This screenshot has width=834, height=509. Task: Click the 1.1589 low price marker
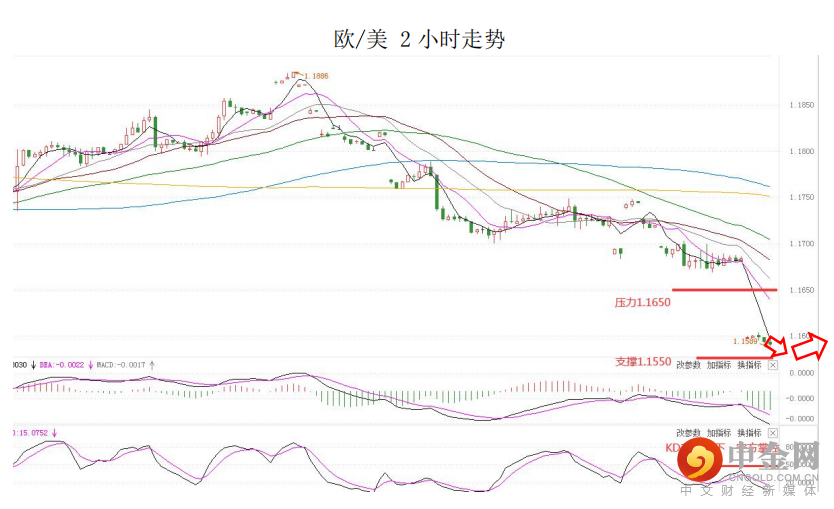(745, 341)
